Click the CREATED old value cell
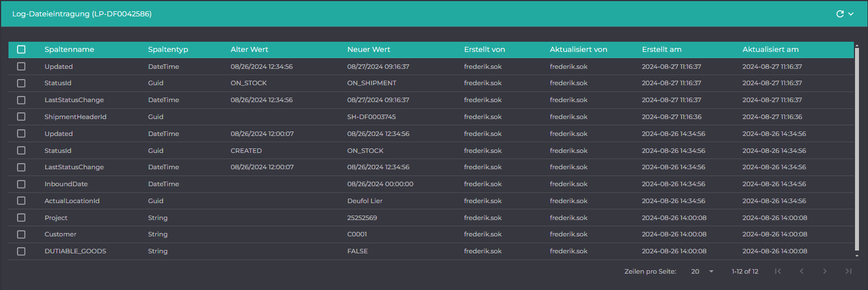The height and width of the screenshot is (290, 868). pos(246,151)
